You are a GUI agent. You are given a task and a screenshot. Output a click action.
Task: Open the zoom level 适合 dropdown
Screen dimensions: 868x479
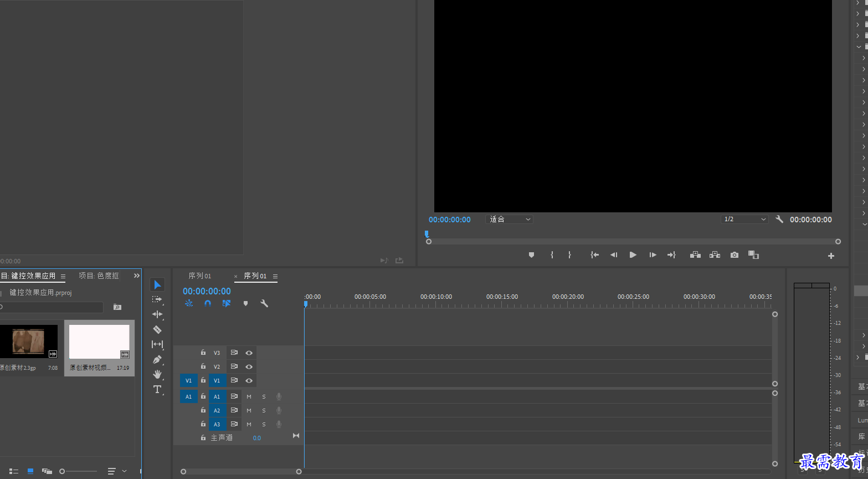click(x=510, y=219)
